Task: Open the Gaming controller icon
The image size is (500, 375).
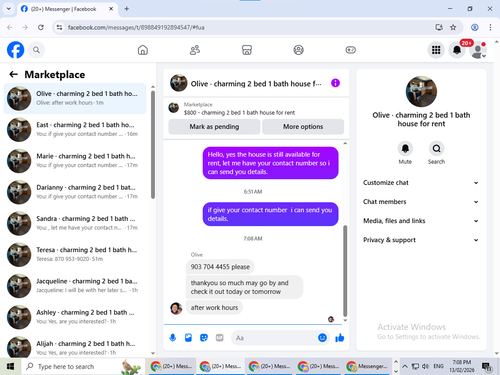Action: click(x=350, y=50)
